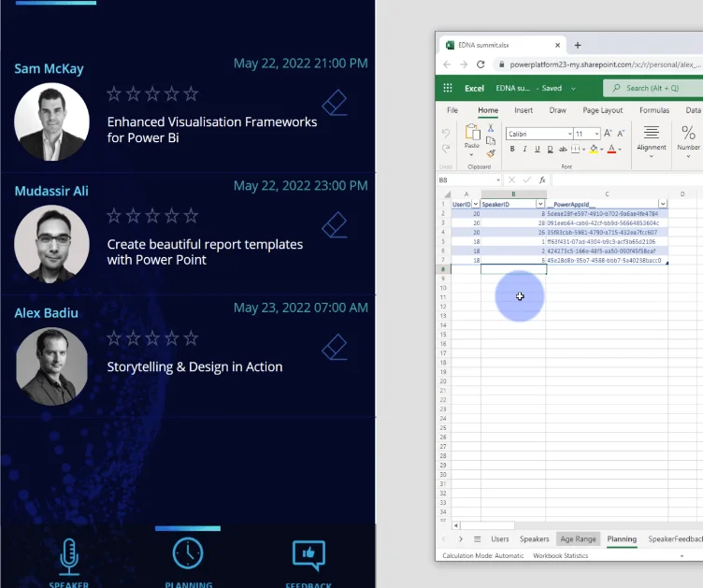Reload the browser page
The image size is (703, 588).
point(481,65)
